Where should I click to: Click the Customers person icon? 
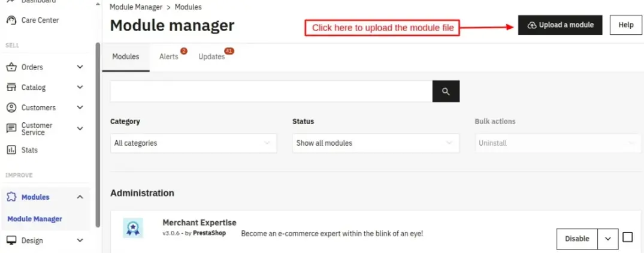(11, 107)
